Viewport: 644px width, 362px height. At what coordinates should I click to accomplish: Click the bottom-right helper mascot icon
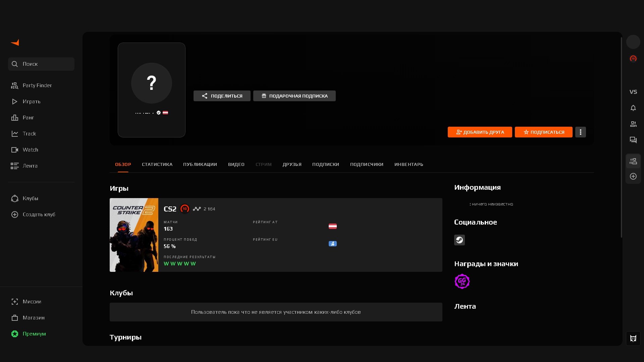pos(633,339)
